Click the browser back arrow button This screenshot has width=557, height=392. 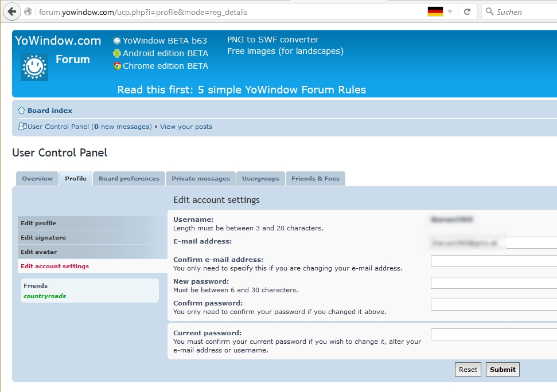(x=11, y=11)
